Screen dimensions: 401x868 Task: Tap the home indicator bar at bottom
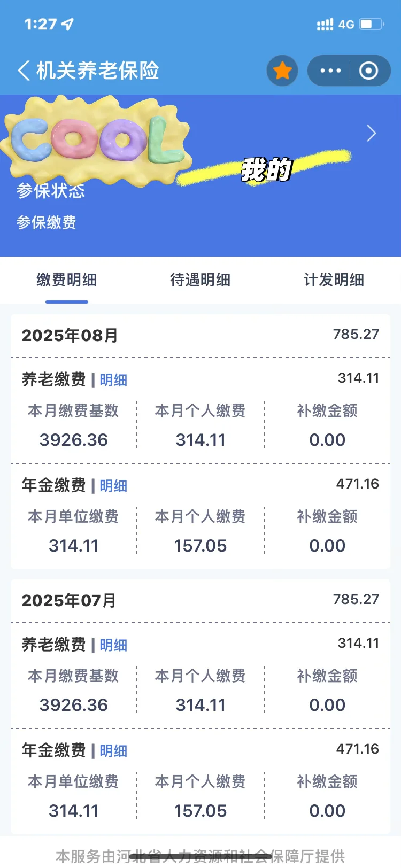(x=200, y=857)
